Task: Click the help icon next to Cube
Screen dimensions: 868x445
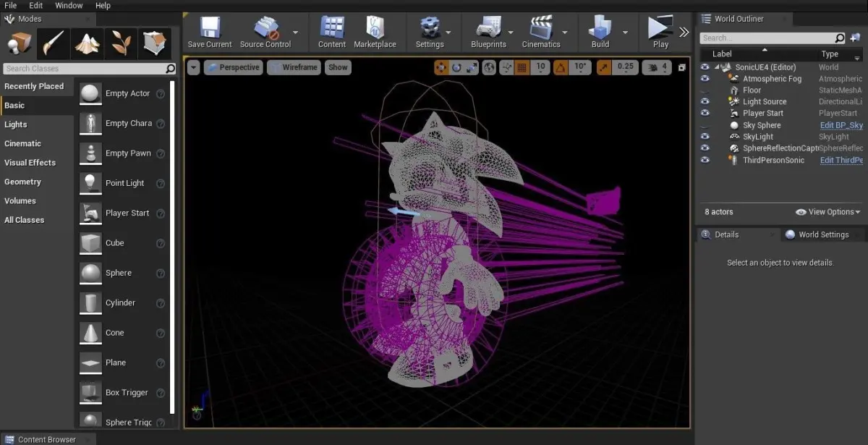Action: [x=161, y=243]
